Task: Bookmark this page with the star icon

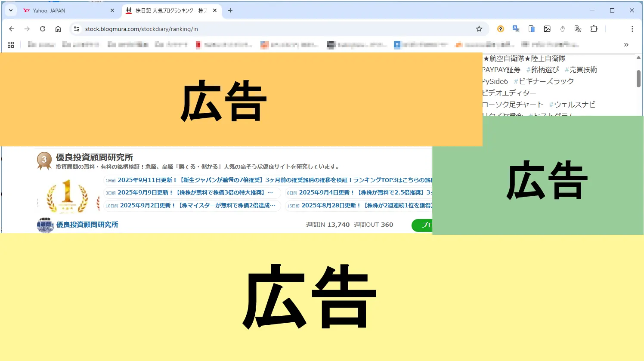Action: (x=479, y=29)
